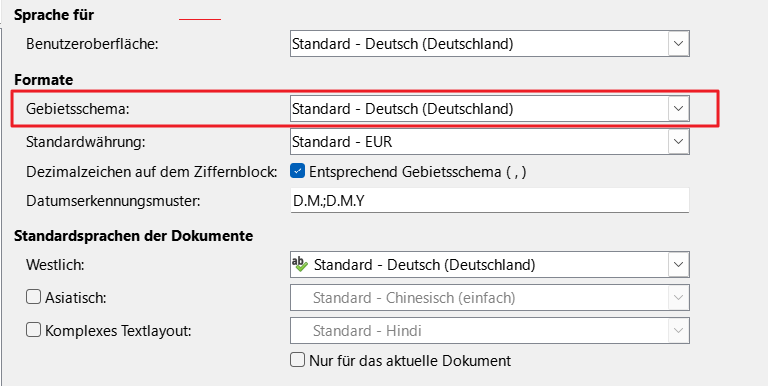Click the Asiatisch label text
Viewport: 768px width, 386px height.
coord(76,297)
